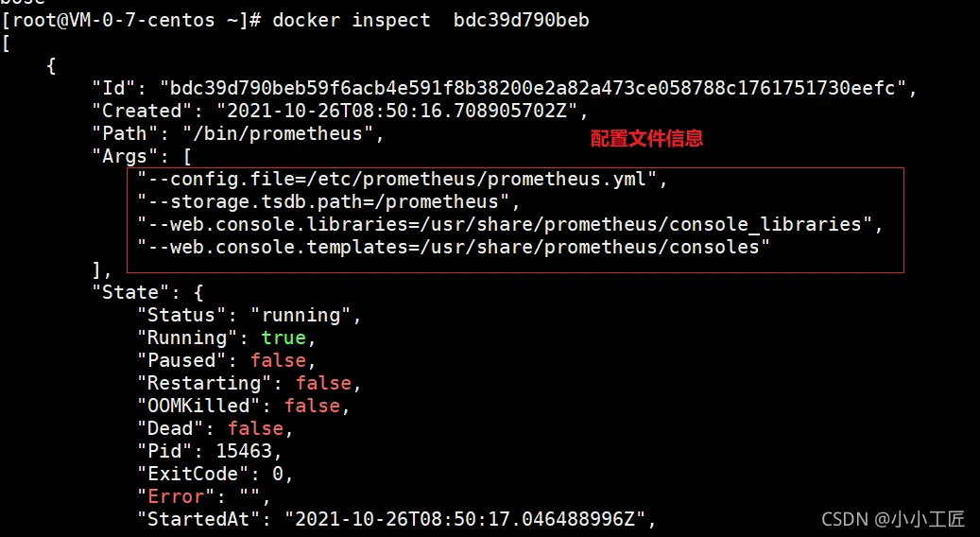Screen dimensions: 980x537
Task: Click the false value beside "Paused"
Action: coord(278,360)
